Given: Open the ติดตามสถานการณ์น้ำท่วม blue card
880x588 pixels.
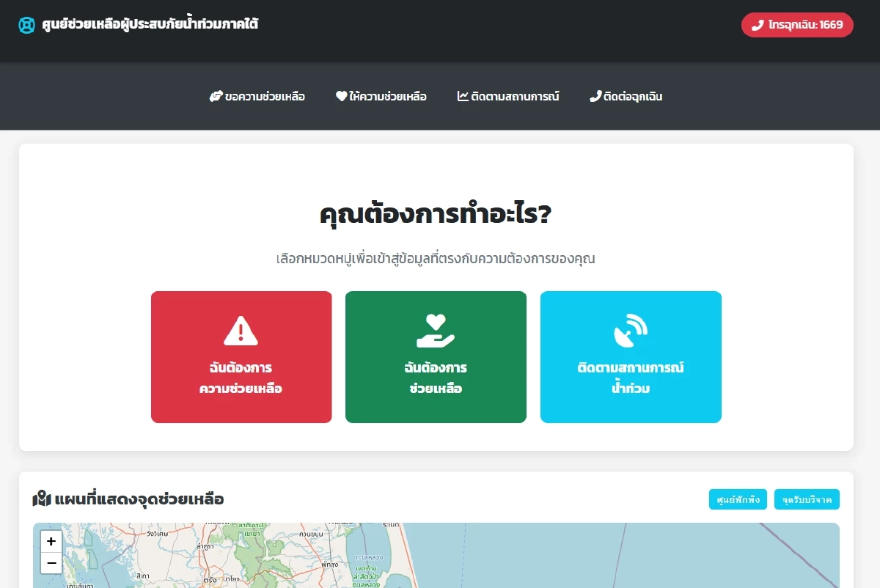Looking at the screenshot, I should coord(631,357).
